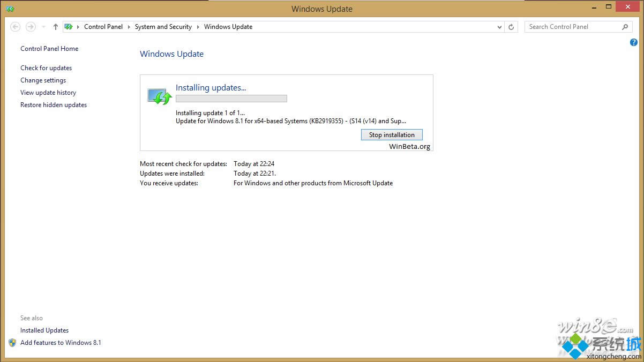Expand the chevron after System and Security
Viewport: 644px width, 362px height.
click(x=198, y=27)
